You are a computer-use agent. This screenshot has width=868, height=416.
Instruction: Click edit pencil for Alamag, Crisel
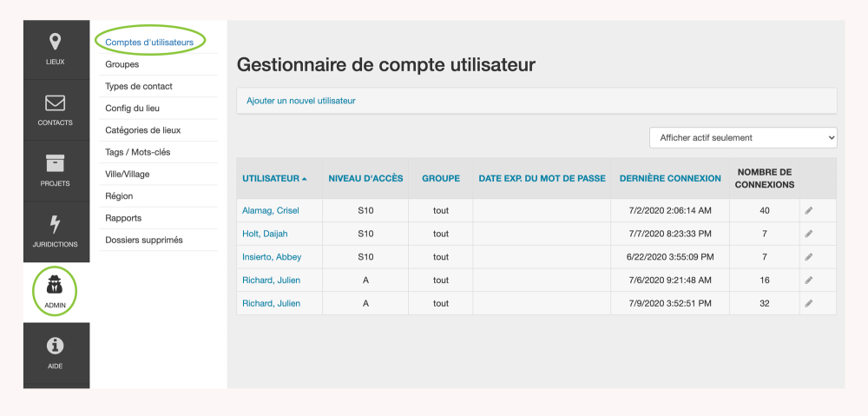pos(809,210)
